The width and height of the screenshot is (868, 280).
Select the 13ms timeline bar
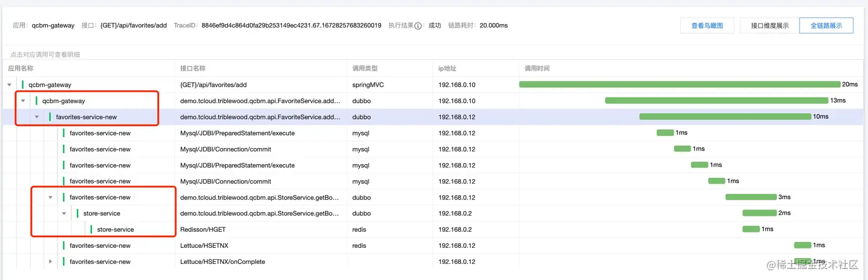(717, 100)
